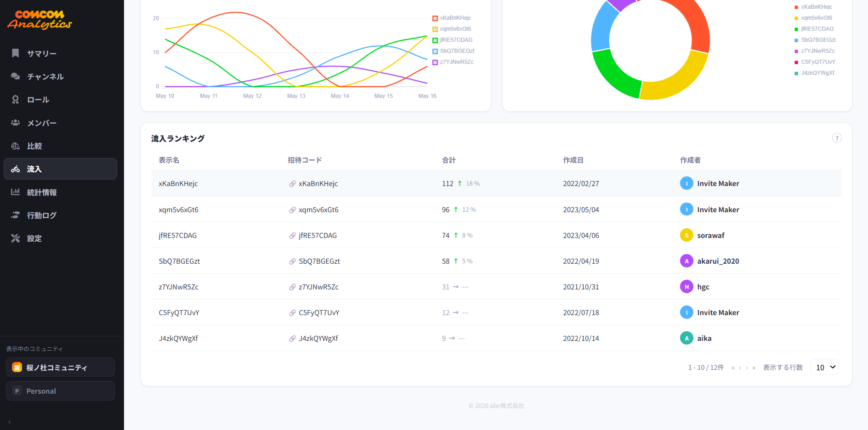Click aika's teal avatar icon
868x430 pixels.
point(686,338)
